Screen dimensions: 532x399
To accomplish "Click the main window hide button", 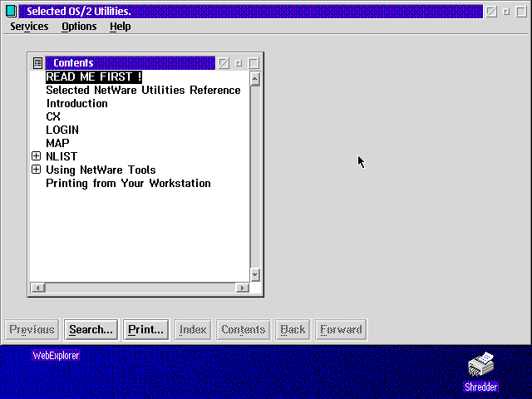I will 491,12.
